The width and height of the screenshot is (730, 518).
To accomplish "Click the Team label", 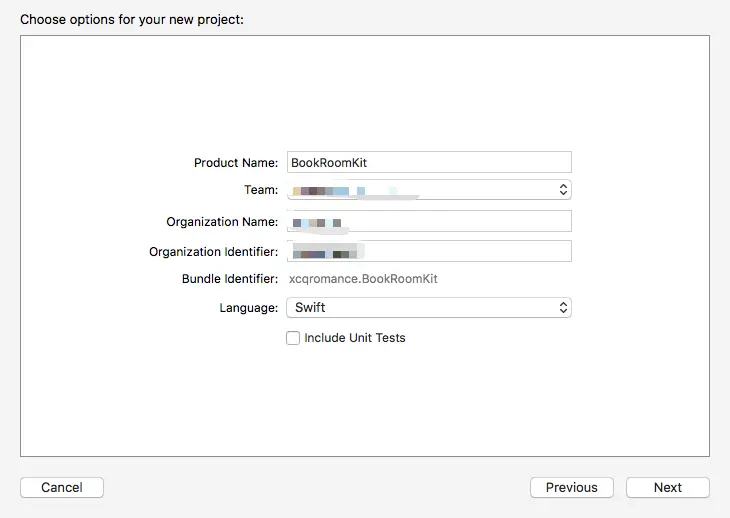I will [x=259, y=190].
